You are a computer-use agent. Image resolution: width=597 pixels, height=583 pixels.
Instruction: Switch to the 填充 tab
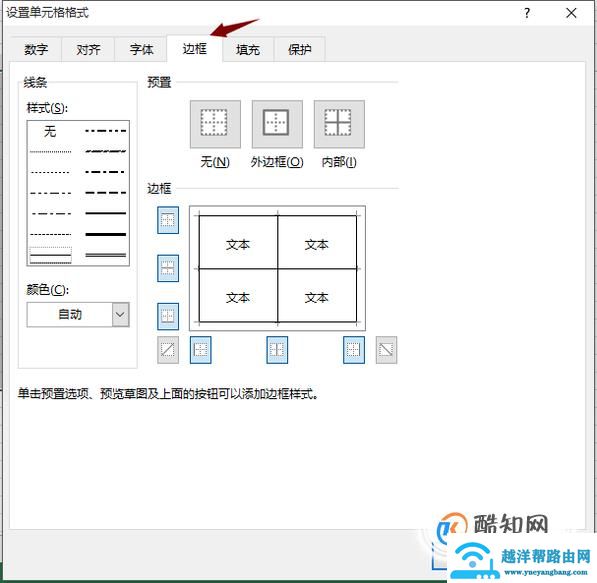(x=247, y=50)
